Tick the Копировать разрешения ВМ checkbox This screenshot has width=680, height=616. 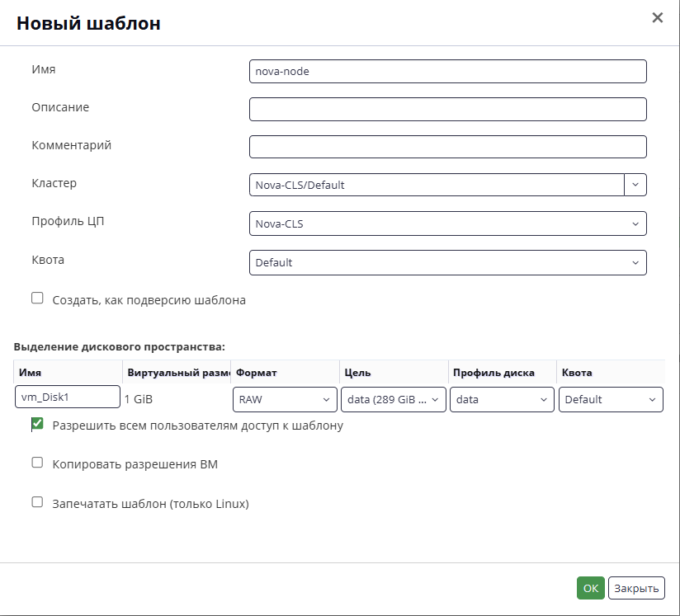tap(37, 463)
